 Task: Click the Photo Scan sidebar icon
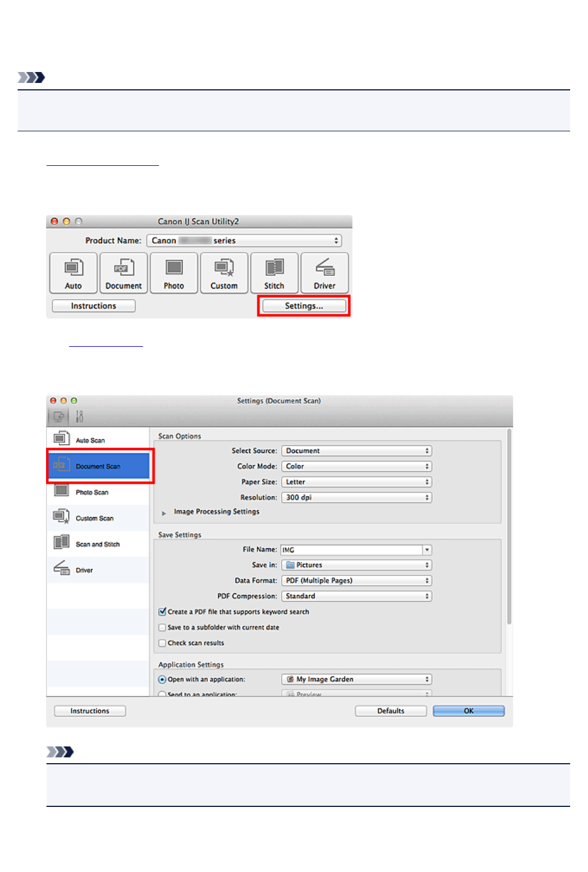point(62,490)
